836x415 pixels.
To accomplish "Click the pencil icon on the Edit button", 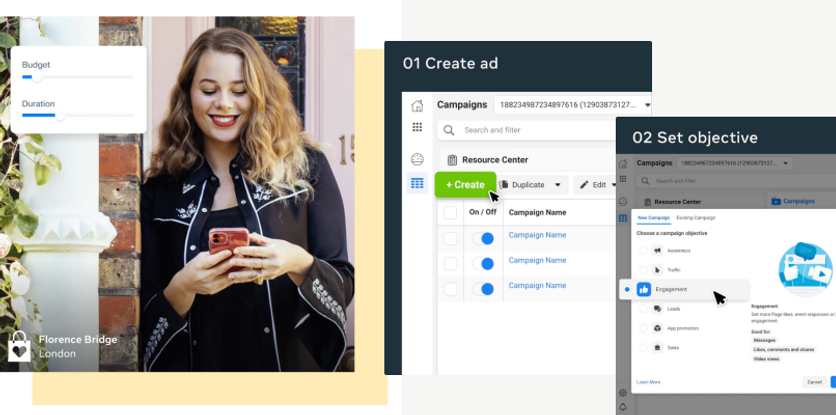I will (584, 185).
